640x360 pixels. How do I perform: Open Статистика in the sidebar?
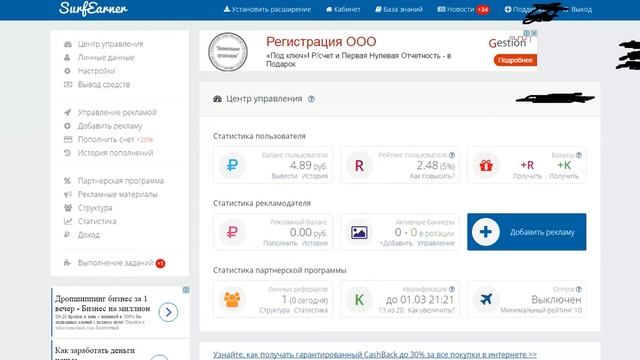point(97,221)
